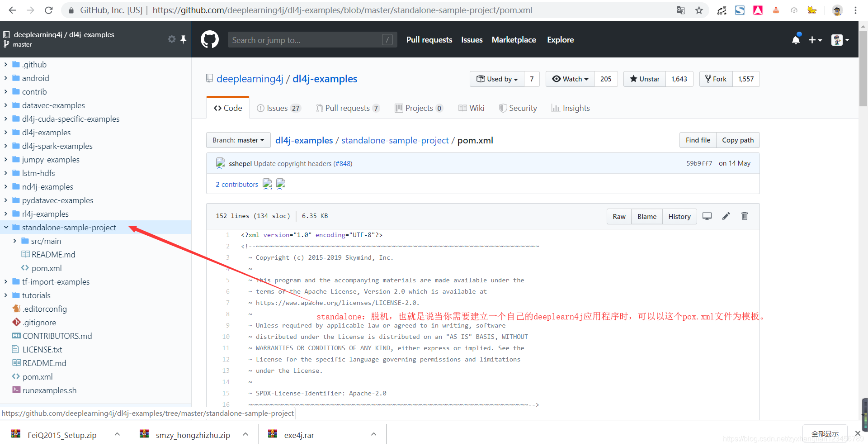Go back in browser history
This screenshot has height=447, width=868.
click(12, 10)
